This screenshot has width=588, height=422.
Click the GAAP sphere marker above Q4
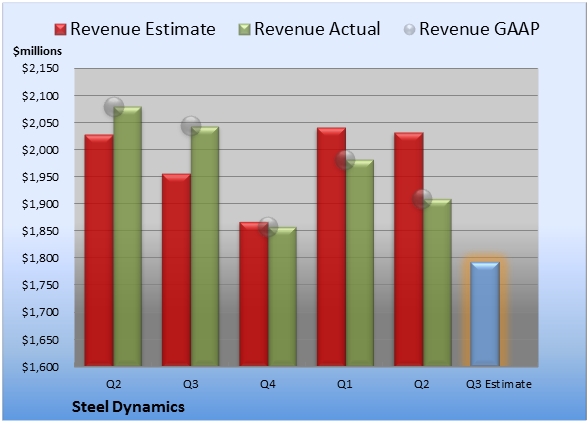[x=268, y=227]
